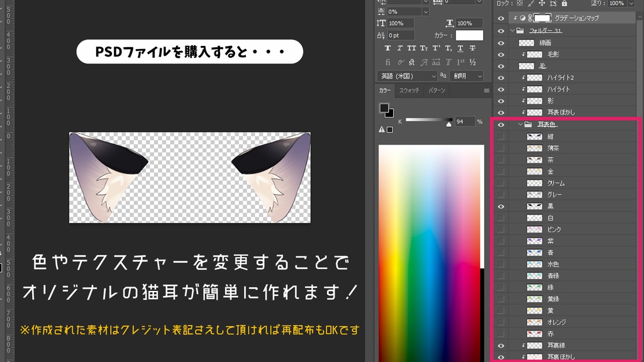Toggle faux italic text formatting
The image size is (644, 362).
tap(399, 48)
